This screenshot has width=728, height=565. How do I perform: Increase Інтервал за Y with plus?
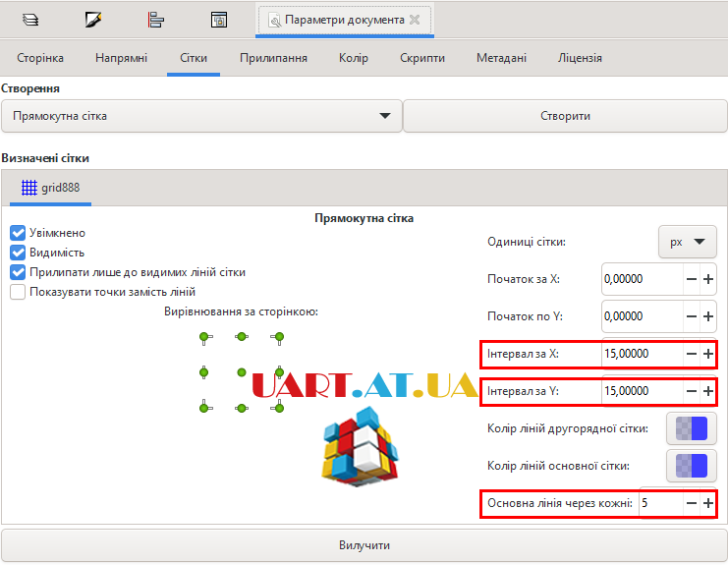coord(708,391)
